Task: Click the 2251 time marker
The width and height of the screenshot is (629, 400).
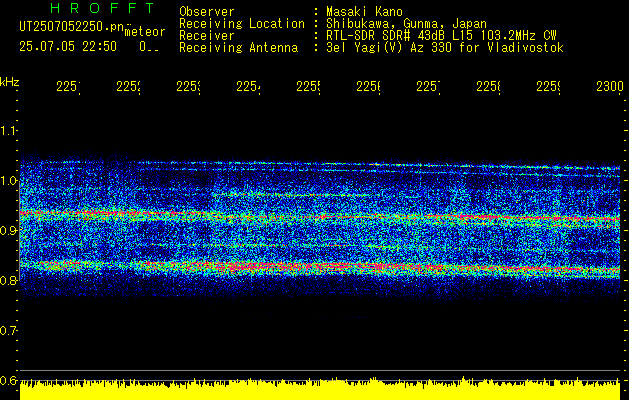Action: [68, 87]
